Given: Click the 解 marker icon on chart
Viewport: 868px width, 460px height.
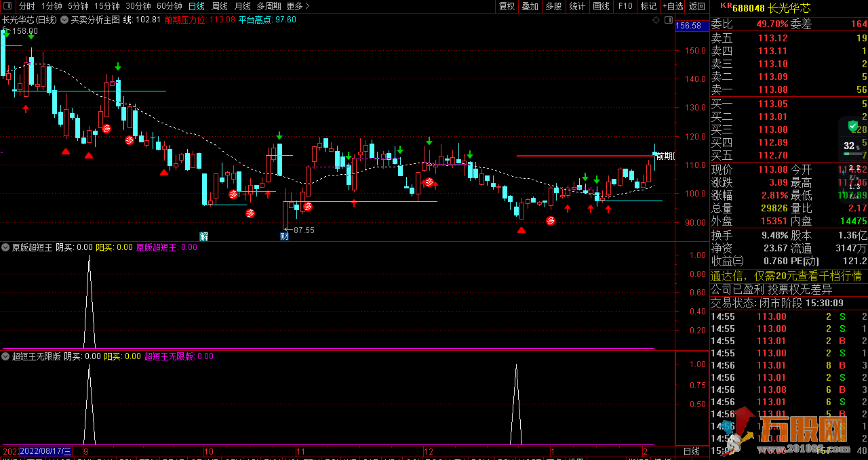Looking at the screenshot, I should [x=203, y=236].
